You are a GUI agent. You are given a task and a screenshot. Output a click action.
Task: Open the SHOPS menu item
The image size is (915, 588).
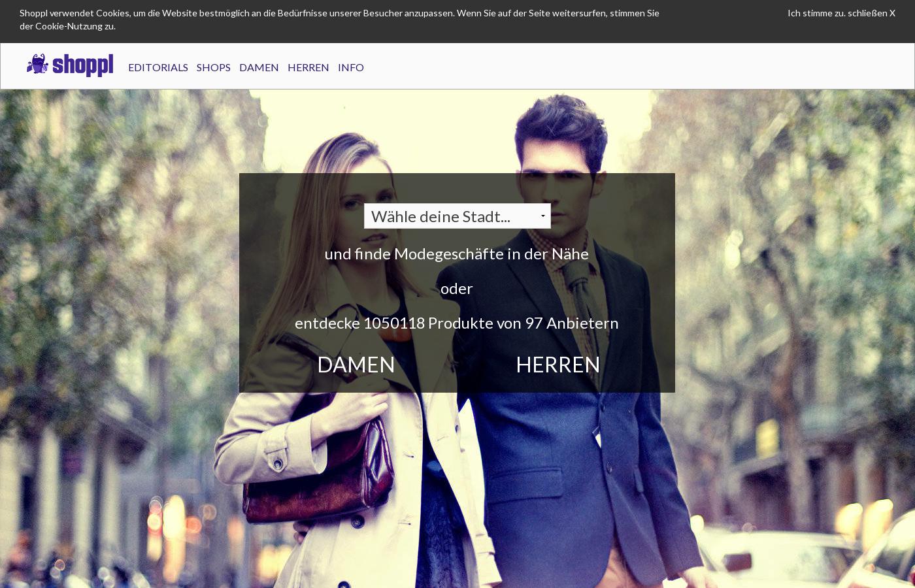(x=213, y=67)
